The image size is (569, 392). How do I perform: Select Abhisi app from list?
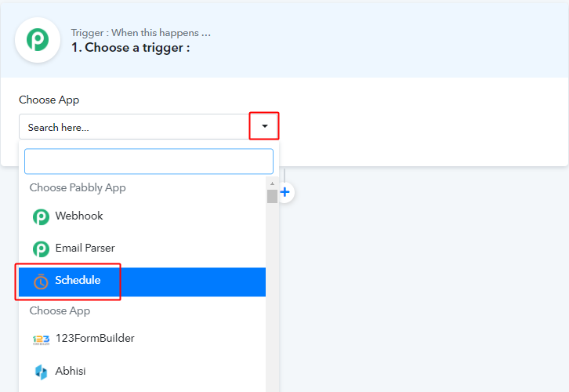click(143, 372)
